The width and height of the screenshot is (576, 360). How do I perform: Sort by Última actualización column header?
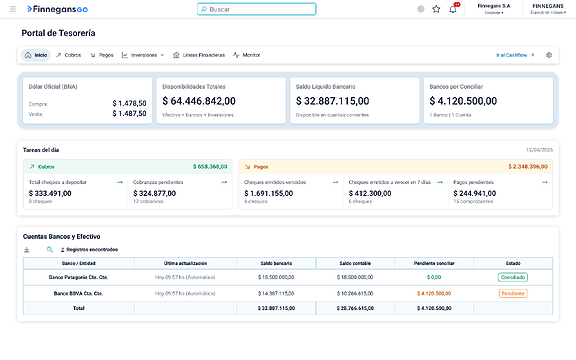click(x=185, y=263)
